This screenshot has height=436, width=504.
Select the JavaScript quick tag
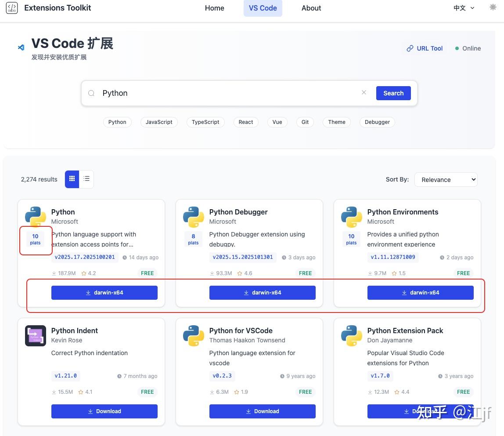(x=159, y=122)
